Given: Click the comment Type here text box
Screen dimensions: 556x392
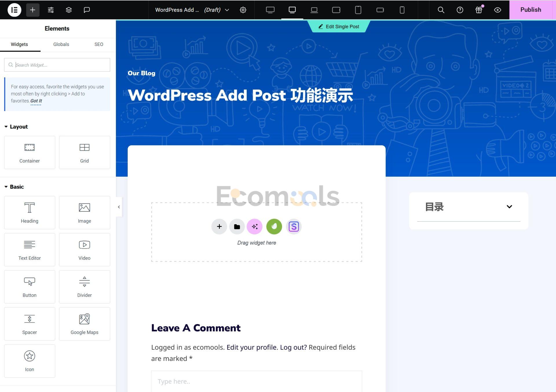Looking at the screenshot, I should click(x=257, y=381).
